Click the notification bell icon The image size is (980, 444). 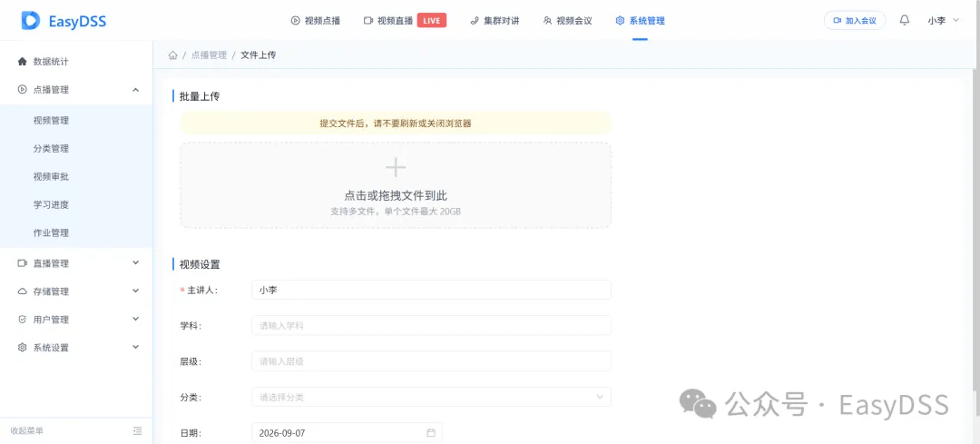(904, 20)
